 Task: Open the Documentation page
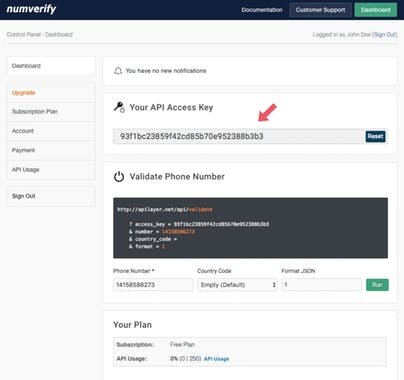(x=262, y=10)
